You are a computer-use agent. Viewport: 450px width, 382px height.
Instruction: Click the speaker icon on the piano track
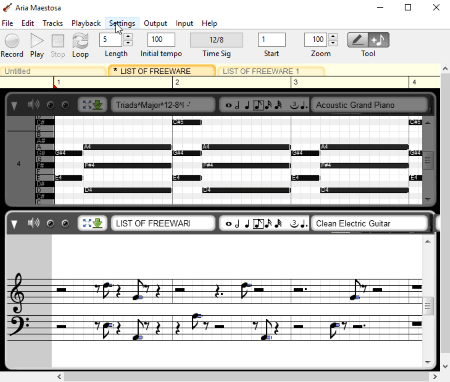coord(34,105)
